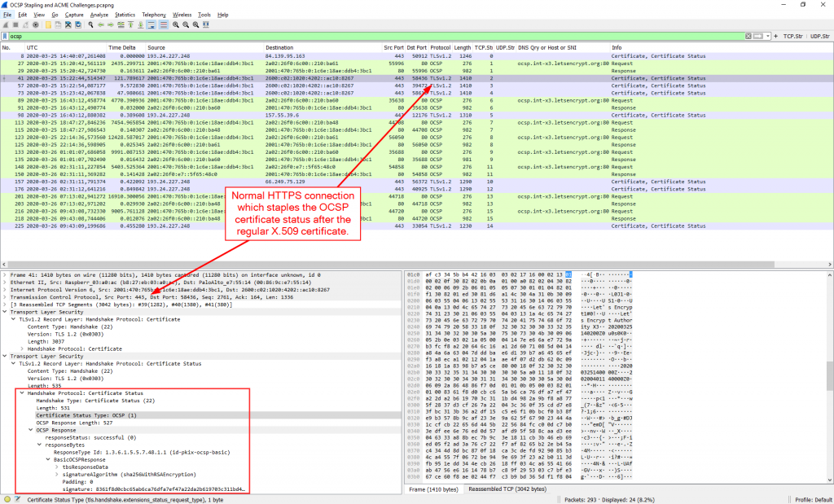Toggle auto-scroll during live capture
The height and width of the screenshot is (504, 834).
pos(151,25)
